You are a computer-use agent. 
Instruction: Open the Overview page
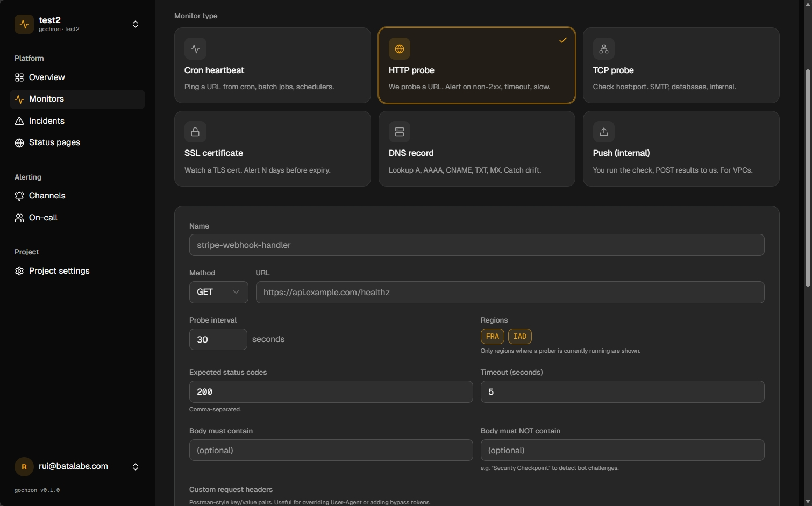coord(77,77)
